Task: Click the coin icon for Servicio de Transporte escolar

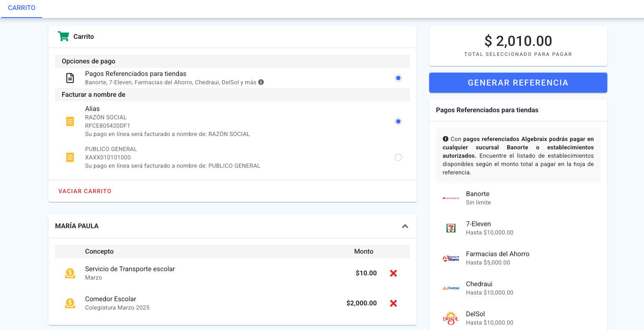Action: pos(70,273)
